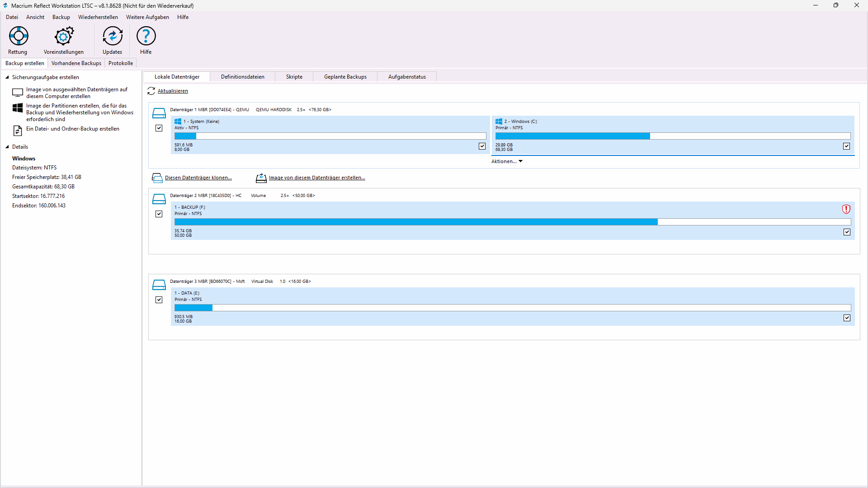Click Diesen Datenträger klonen link

pyautogui.click(x=198, y=178)
